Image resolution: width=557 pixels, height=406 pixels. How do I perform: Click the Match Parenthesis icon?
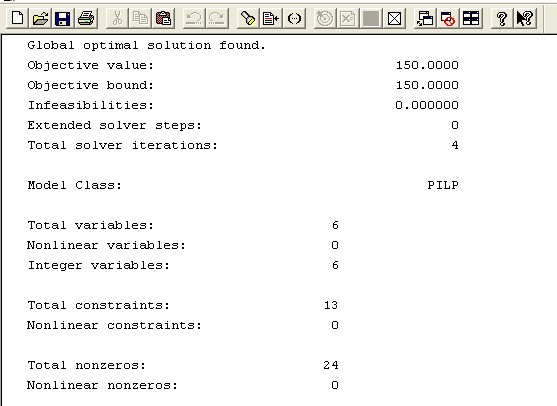294,18
